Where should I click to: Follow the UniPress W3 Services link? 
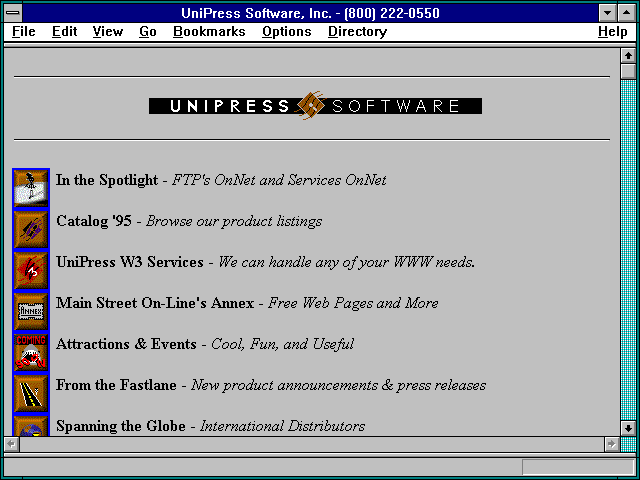(130, 262)
